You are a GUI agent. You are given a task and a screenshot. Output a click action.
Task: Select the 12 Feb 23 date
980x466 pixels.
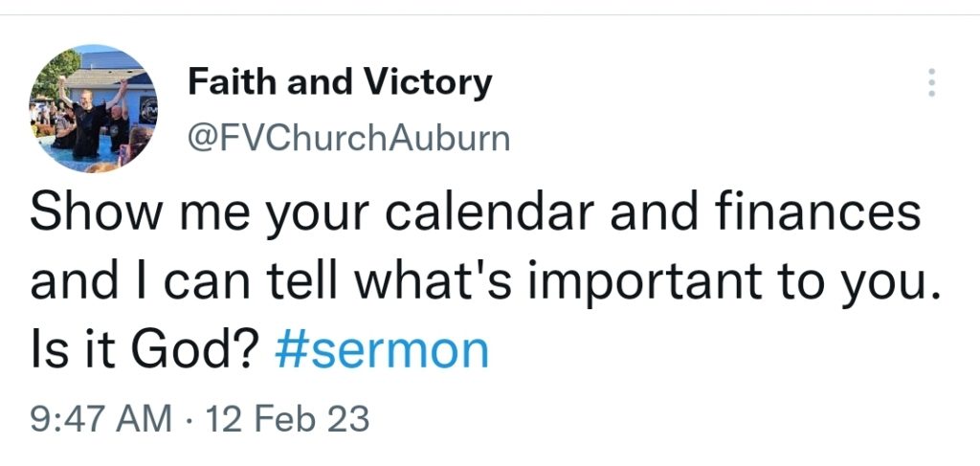[x=287, y=418]
